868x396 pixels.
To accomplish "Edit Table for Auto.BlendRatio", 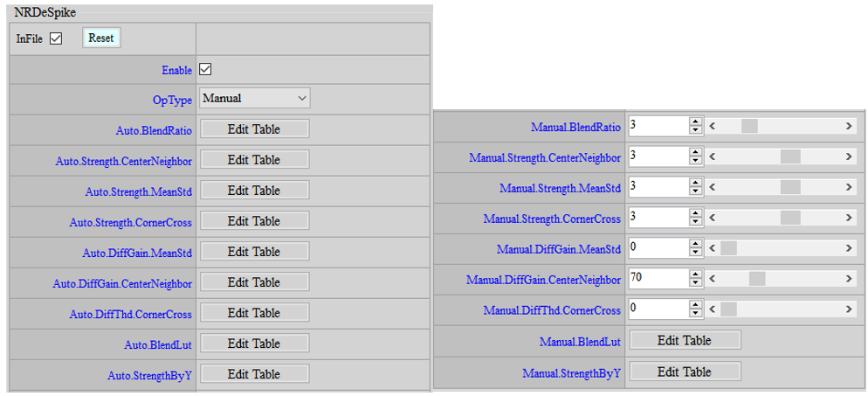I will [254, 129].
